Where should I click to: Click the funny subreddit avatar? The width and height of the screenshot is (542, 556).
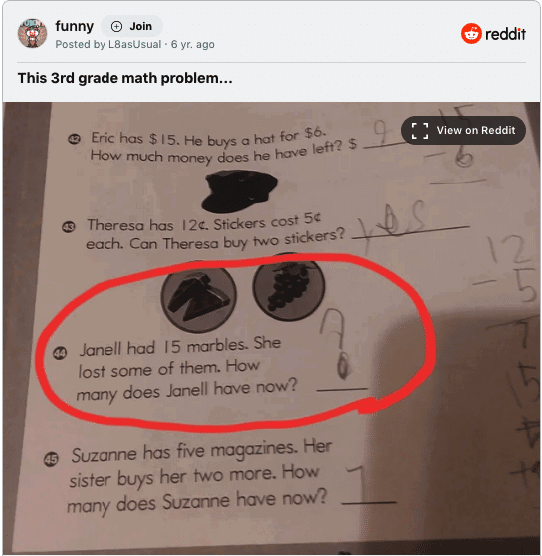[32, 33]
